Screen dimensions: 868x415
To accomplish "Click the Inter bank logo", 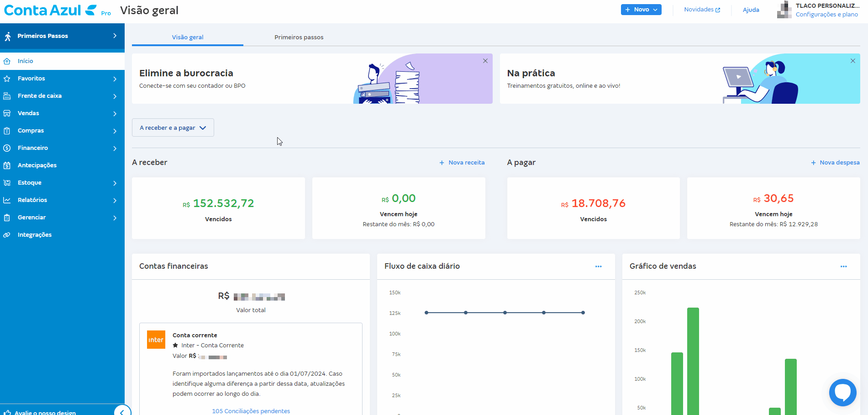I will pyautogui.click(x=156, y=340).
